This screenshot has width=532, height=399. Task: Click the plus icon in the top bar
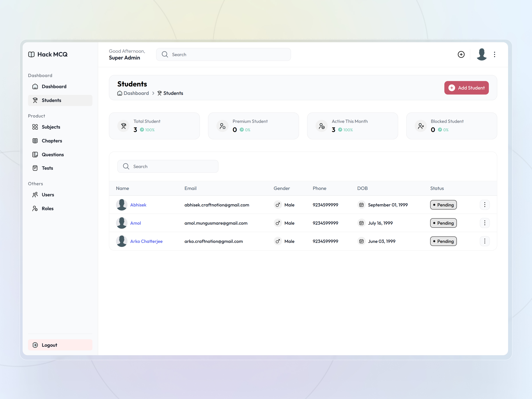[x=461, y=54]
